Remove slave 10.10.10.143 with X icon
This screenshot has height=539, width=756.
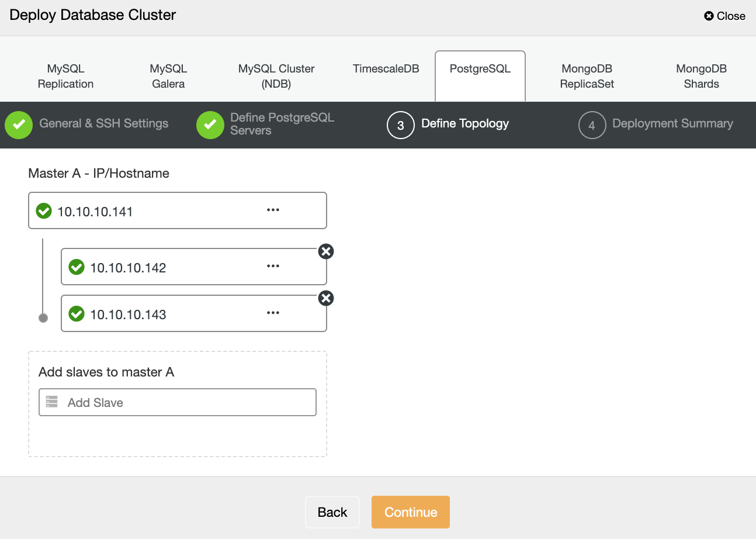(x=326, y=298)
